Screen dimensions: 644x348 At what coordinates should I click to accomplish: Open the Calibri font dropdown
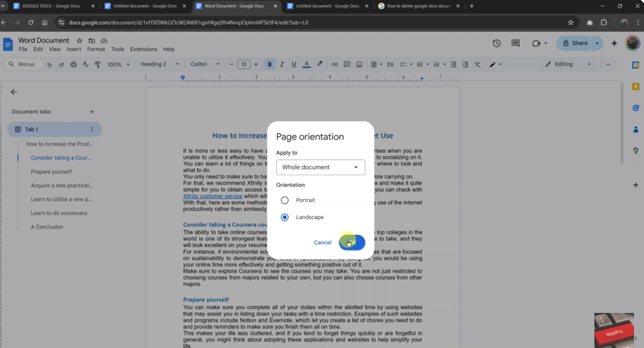[205, 64]
